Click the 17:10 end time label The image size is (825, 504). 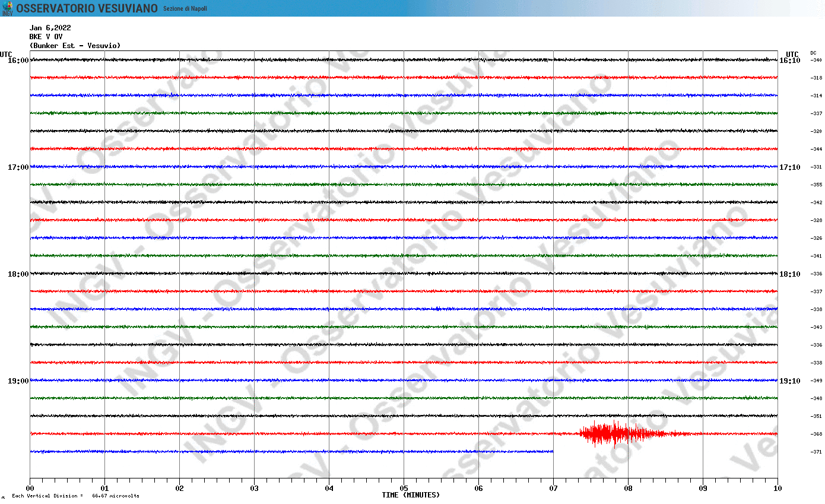[789, 167]
